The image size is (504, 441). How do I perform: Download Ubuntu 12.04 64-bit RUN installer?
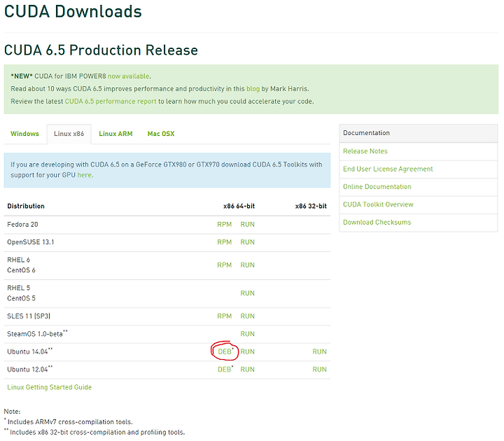[248, 370]
